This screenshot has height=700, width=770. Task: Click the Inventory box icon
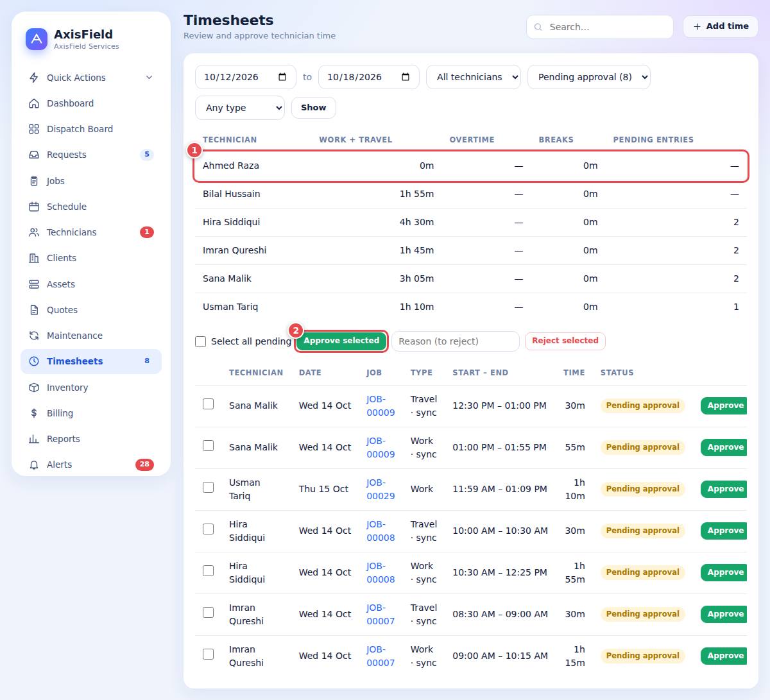coord(34,388)
